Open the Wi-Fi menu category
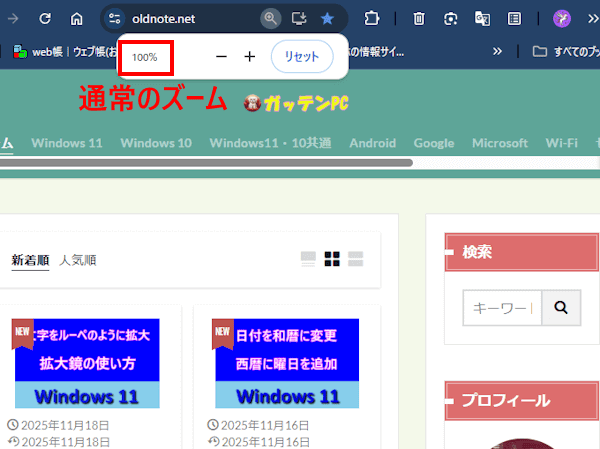Viewport: 600px width, 449px height. [x=562, y=143]
